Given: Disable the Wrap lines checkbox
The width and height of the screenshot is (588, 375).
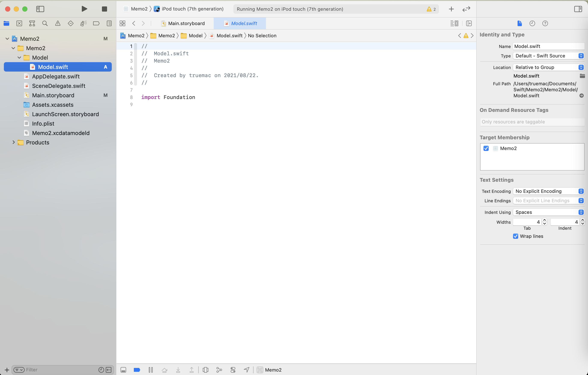Looking at the screenshot, I should tap(515, 236).
